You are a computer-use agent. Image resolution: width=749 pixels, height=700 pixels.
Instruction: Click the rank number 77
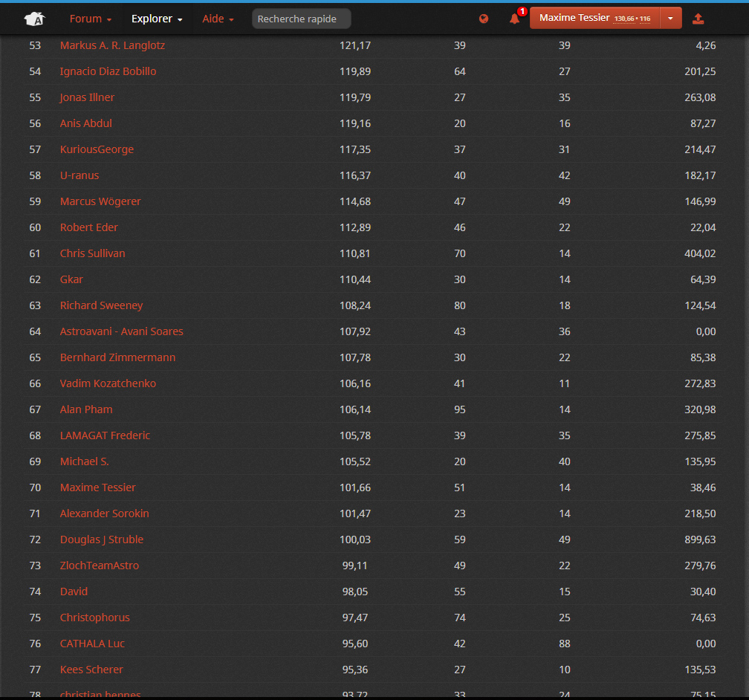pos(35,670)
